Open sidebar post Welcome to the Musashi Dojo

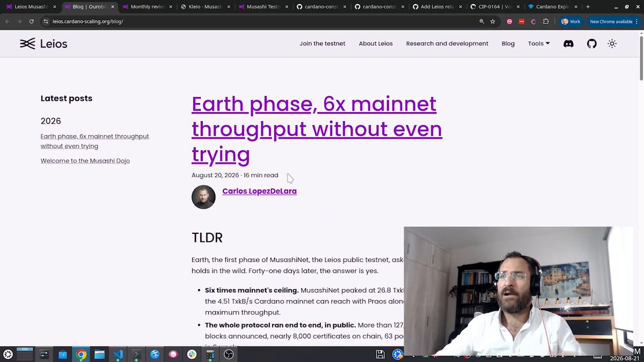85,160
